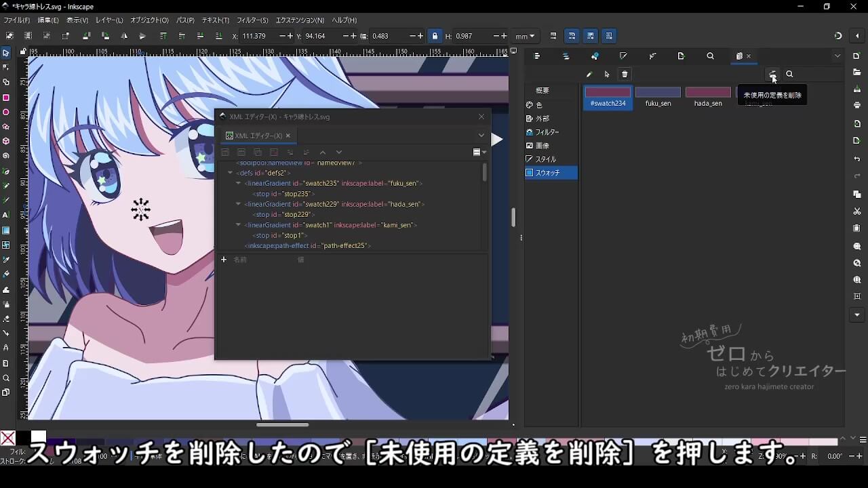Close XML エディター(X) tab

288,136
